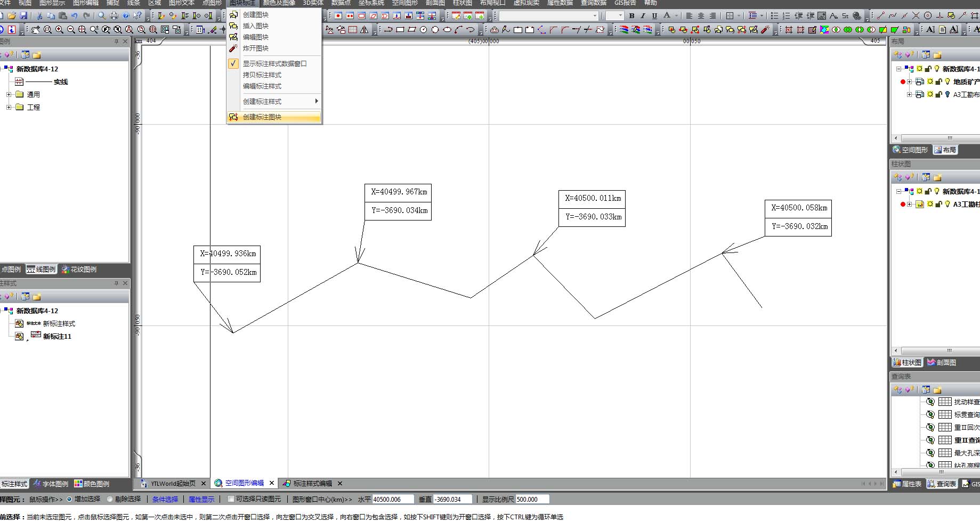
Task: Expand the 工程 folder in the legend tree
Action: tap(9, 107)
